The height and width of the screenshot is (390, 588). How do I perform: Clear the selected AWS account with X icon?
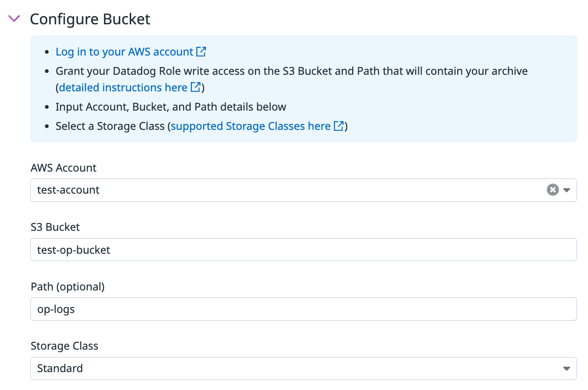click(x=553, y=190)
